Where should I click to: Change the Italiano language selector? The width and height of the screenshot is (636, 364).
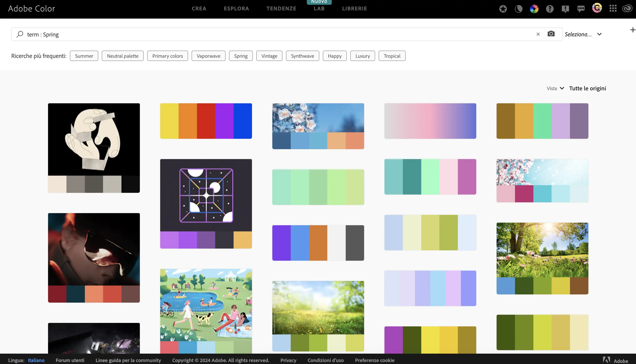(x=36, y=360)
